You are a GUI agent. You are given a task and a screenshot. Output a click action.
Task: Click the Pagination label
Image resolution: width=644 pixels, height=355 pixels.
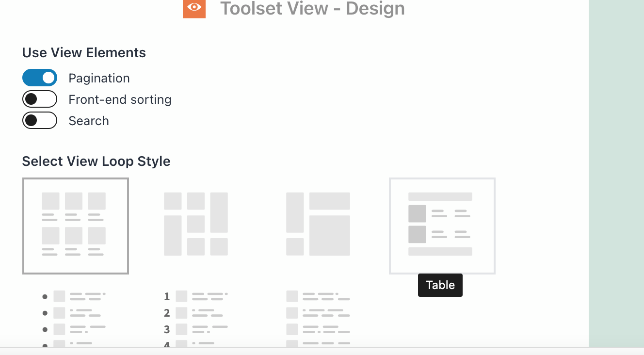click(x=99, y=78)
